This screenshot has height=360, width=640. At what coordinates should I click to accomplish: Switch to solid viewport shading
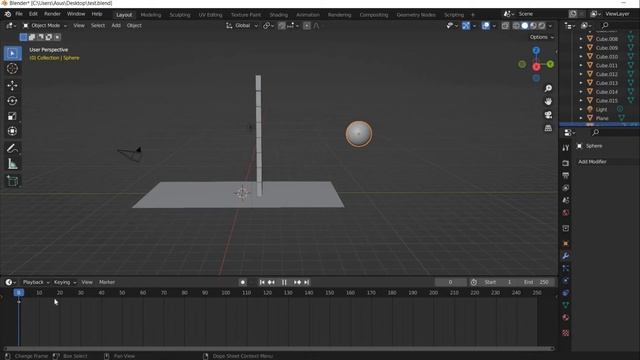pyautogui.click(x=524, y=26)
